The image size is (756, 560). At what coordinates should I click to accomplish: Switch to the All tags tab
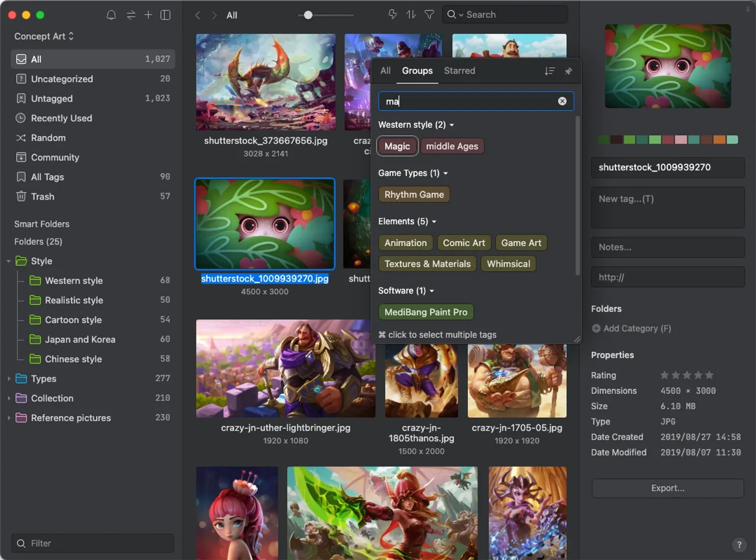coord(386,71)
